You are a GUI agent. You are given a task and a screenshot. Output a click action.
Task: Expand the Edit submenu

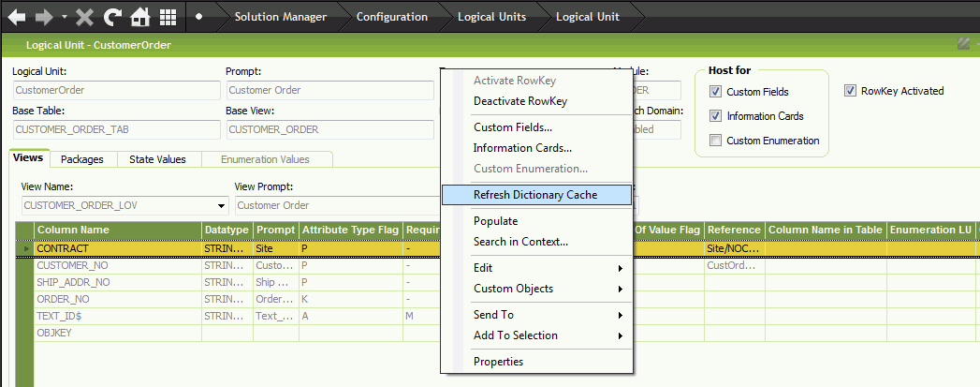pos(548,268)
